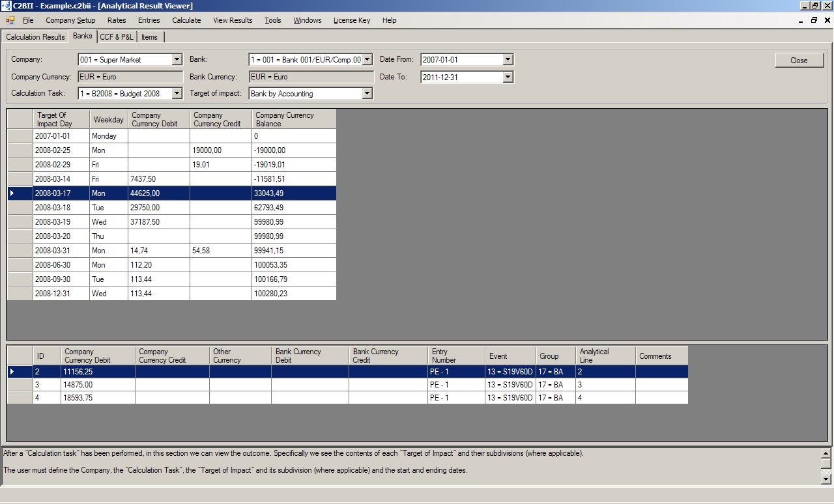Expand the Target of impact dropdown
Image resolution: width=834 pixels, height=504 pixels.
tap(367, 94)
